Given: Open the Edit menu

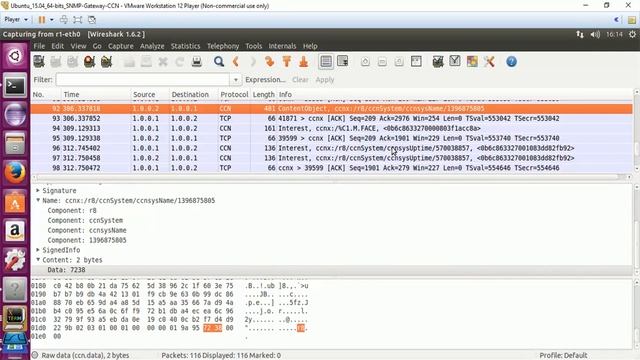Looking at the screenshot, I should pos(58,46).
